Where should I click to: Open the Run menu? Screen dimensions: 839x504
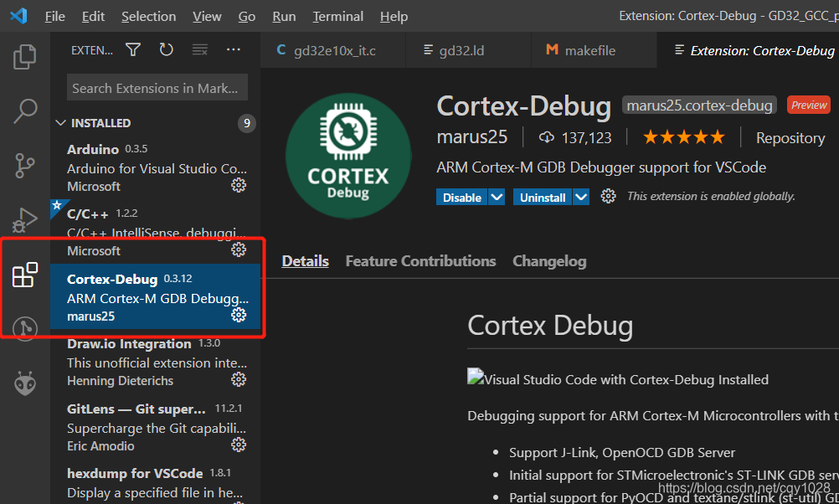pos(284,17)
